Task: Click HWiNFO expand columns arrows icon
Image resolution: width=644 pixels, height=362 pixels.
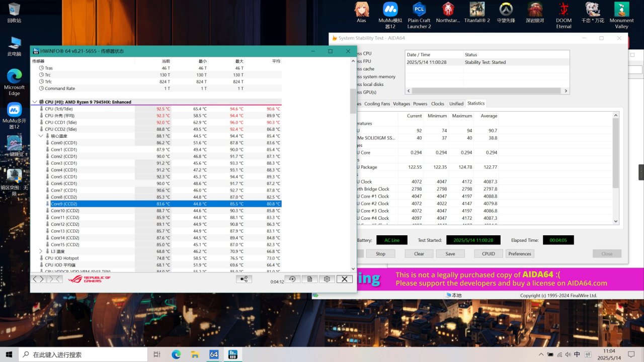Action: tap(38, 279)
